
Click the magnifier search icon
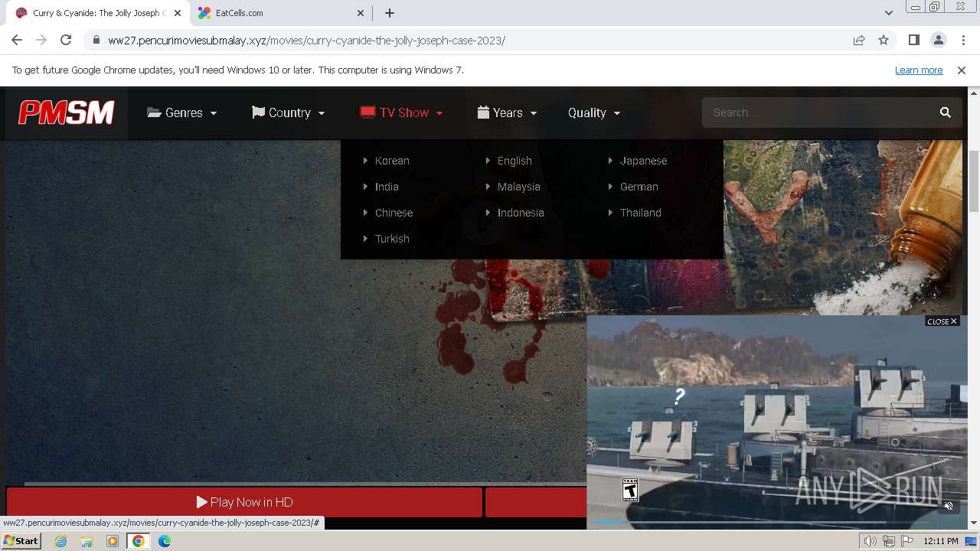tap(946, 112)
